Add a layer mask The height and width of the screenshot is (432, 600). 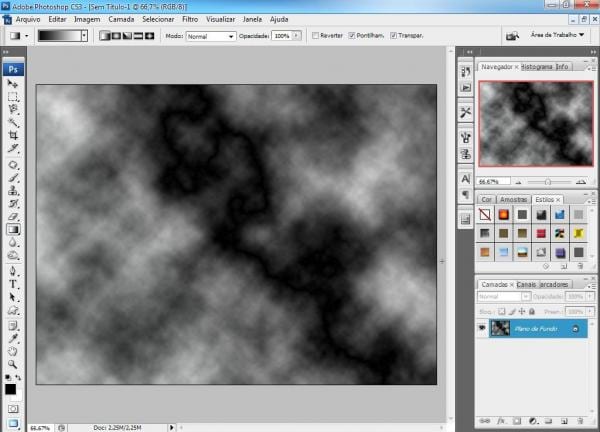[517, 421]
